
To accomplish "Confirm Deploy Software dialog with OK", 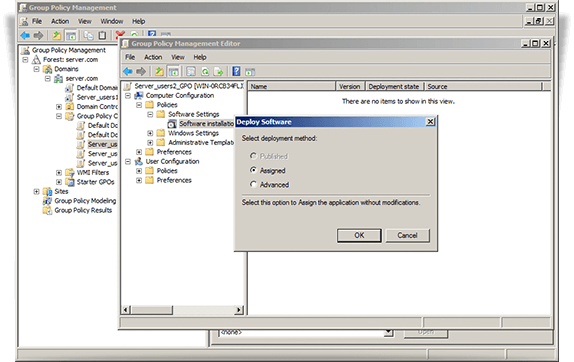I will tap(359, 235).
